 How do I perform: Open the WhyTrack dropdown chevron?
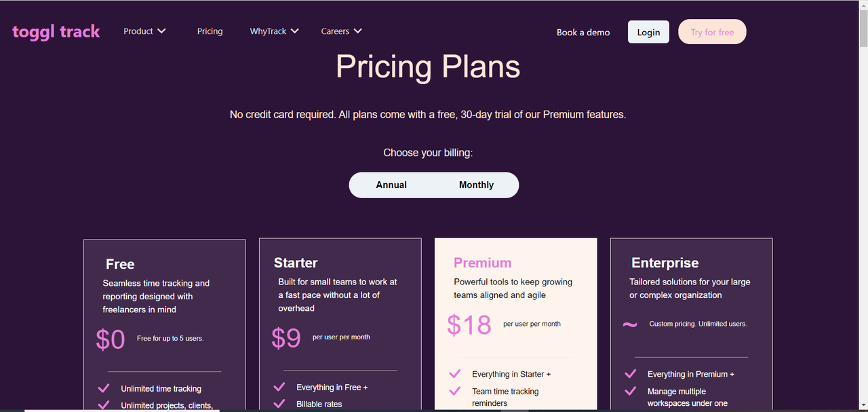click(294, 31)
